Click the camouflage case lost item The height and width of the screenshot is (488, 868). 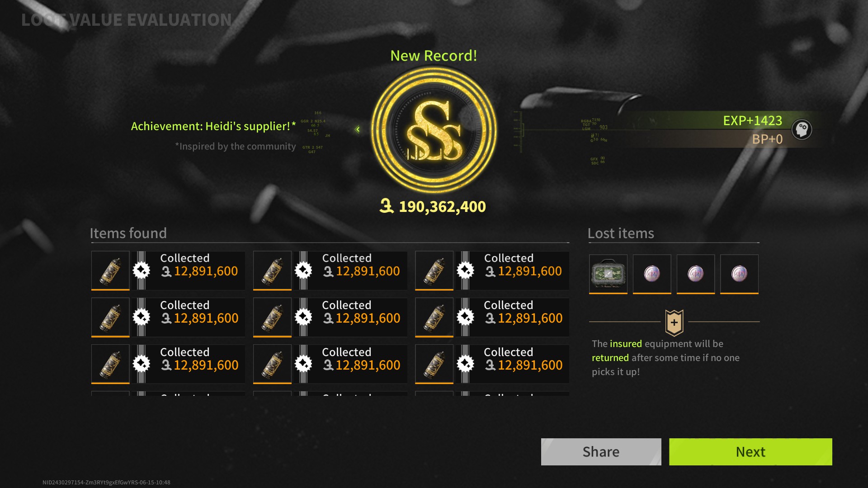608,274
